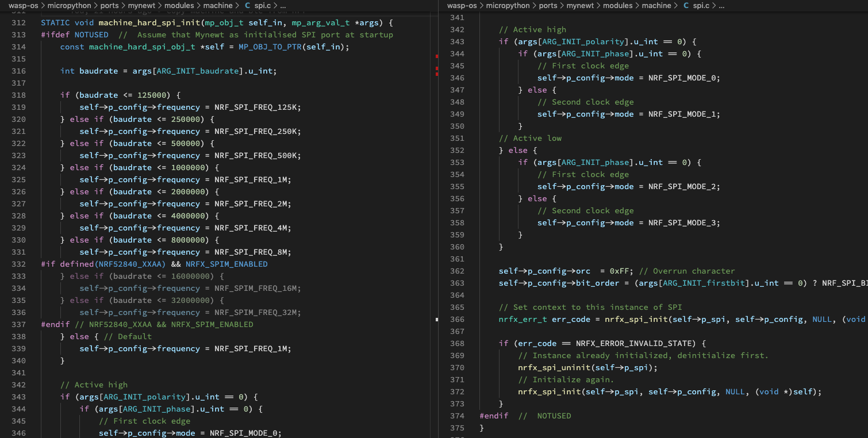868x438 pixels.
Task: Click NRF_SPI_MODE_3 on line 358
Action: tap(684, 223)
